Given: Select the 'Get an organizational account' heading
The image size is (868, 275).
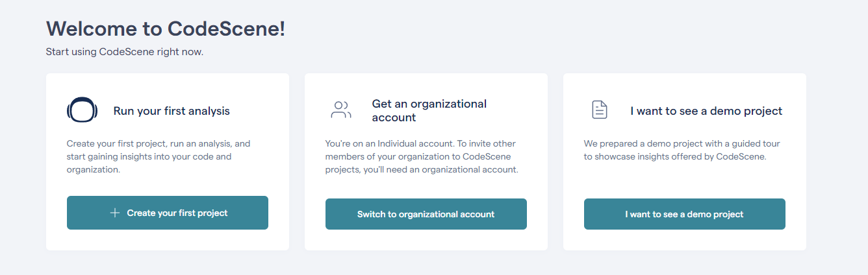Looking at the screenshot, I should point(429,111).
